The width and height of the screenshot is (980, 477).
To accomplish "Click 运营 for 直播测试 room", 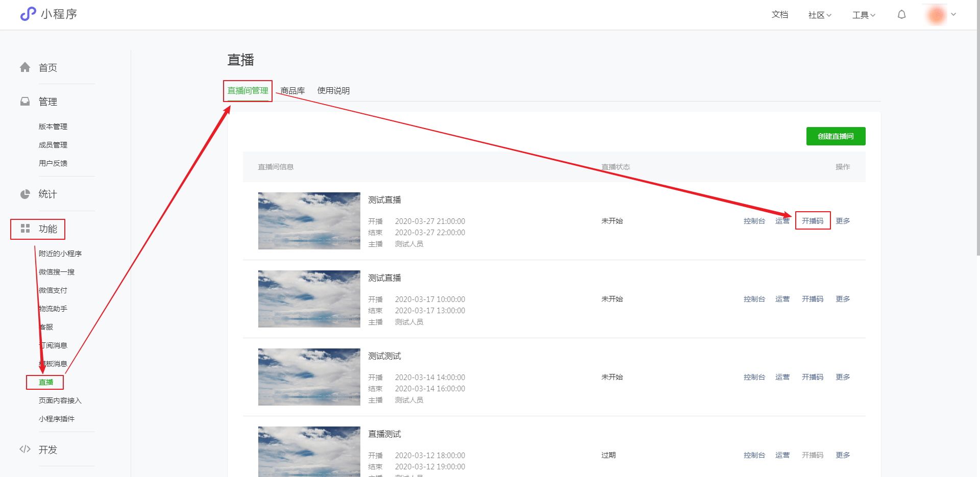I will point(782,455).
